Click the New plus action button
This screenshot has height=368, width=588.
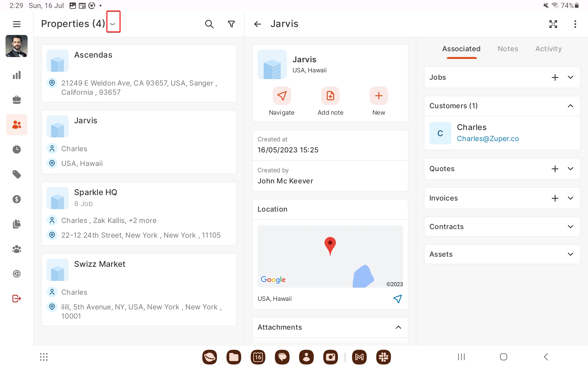(379, 96)
